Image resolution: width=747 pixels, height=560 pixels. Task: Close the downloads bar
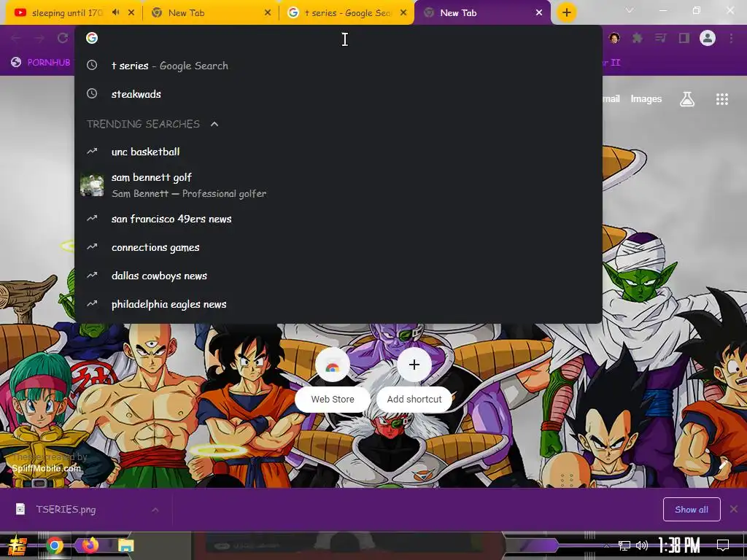click(734, 509)
